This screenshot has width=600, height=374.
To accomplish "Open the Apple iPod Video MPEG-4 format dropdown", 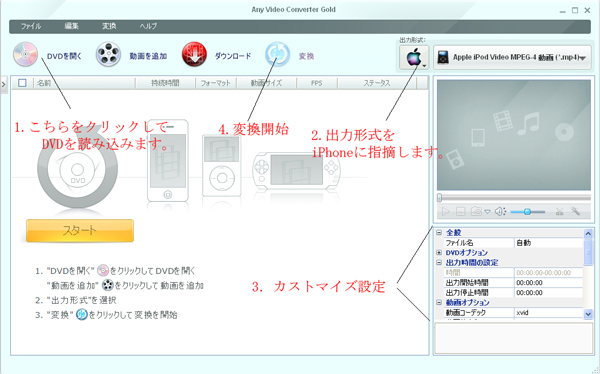I will coord(512,57).
